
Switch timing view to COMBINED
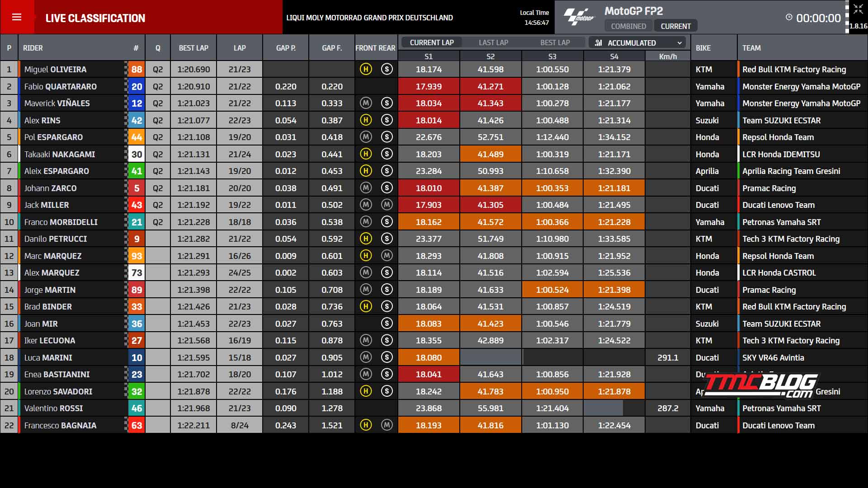628,26
